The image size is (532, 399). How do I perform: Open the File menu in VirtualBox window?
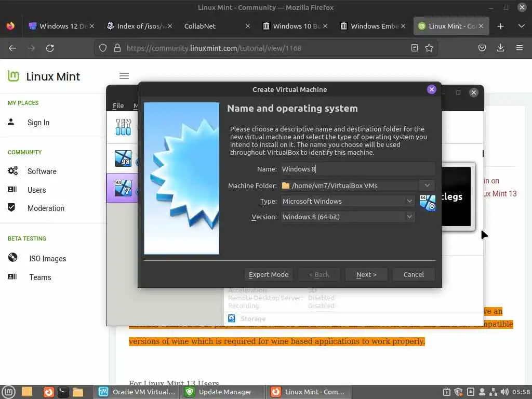tap(118, 105)
